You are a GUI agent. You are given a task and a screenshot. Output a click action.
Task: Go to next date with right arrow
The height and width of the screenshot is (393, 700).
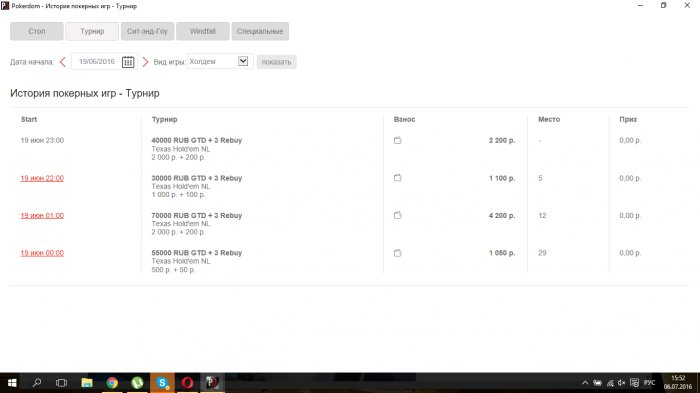[145, 62]
